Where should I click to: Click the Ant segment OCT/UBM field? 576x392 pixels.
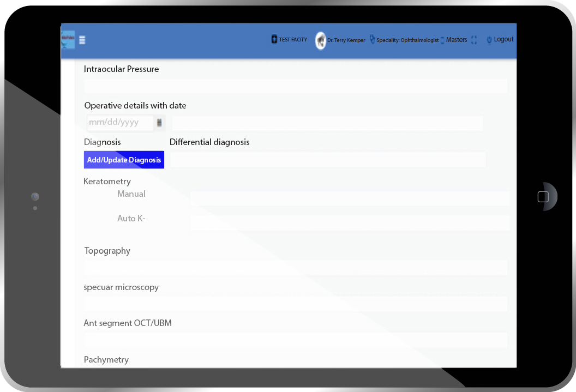tap(296, 340)
